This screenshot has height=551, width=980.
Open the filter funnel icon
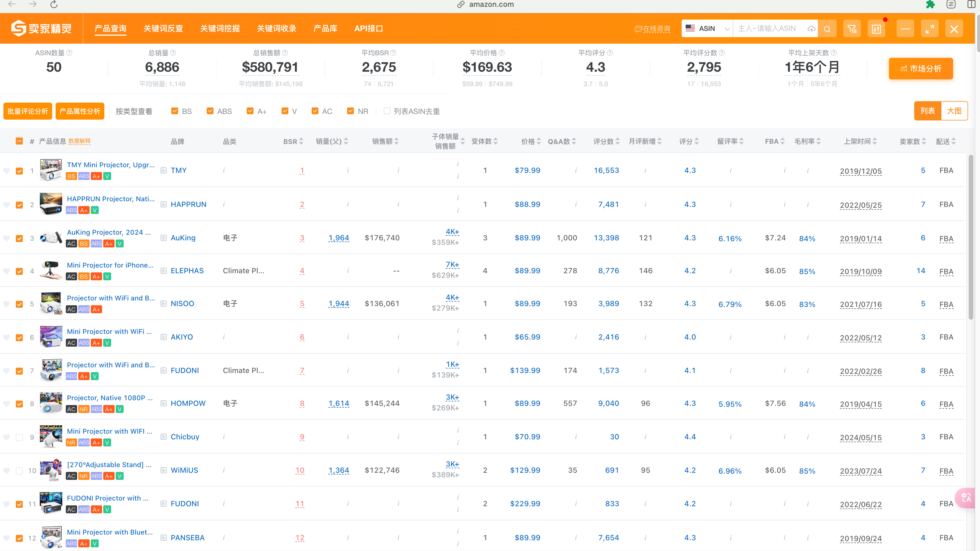(x=852, y=29)
